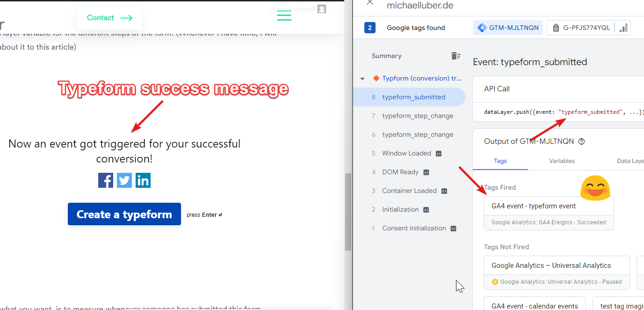The width and height of the screenshot is (644, 310).
Task: Clear the event list with the trash icon
Action: (x=456, y=56)
